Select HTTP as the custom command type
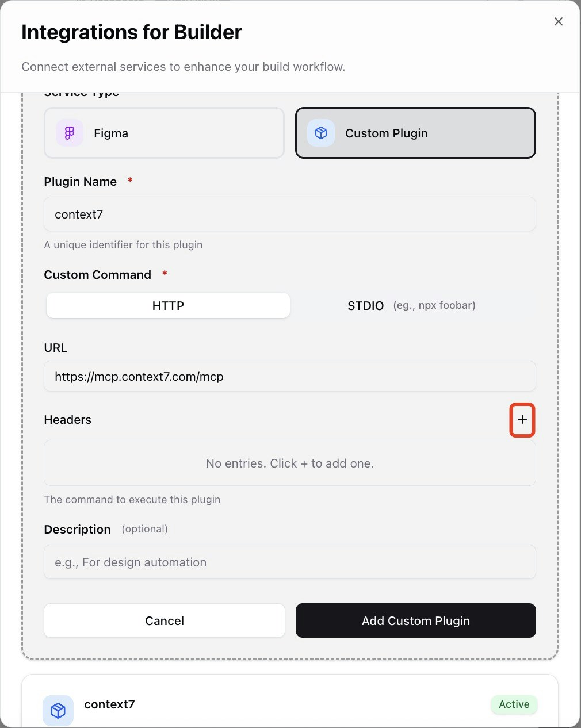Viewport: 581px width, 728px height. tap(167, 305)
